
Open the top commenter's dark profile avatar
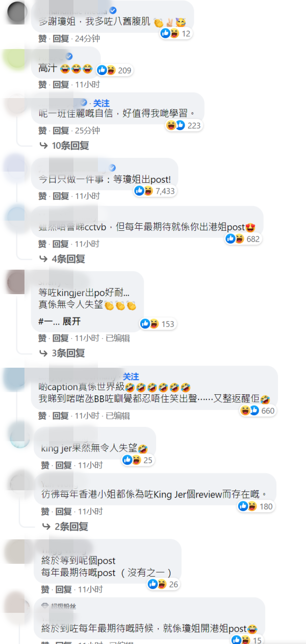pyautogui.click(x=20, y=11)
